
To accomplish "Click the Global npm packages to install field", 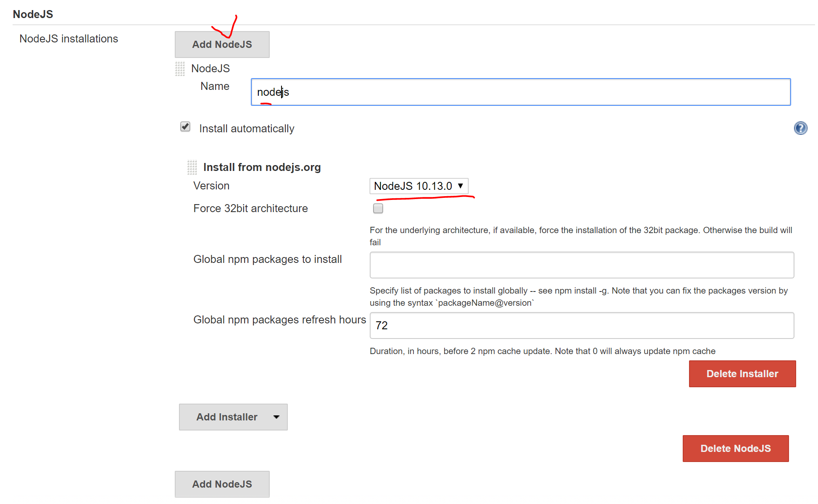I will [x=581, y=265].
